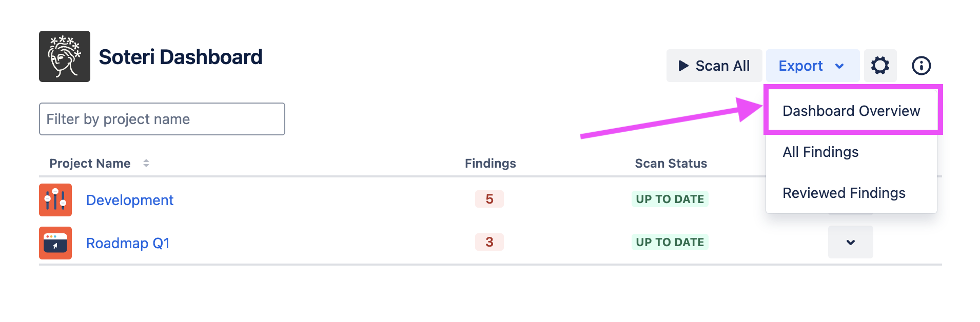
Task: Click Development's UP TO DATE status badge
Action: click(x=670, y=199)
